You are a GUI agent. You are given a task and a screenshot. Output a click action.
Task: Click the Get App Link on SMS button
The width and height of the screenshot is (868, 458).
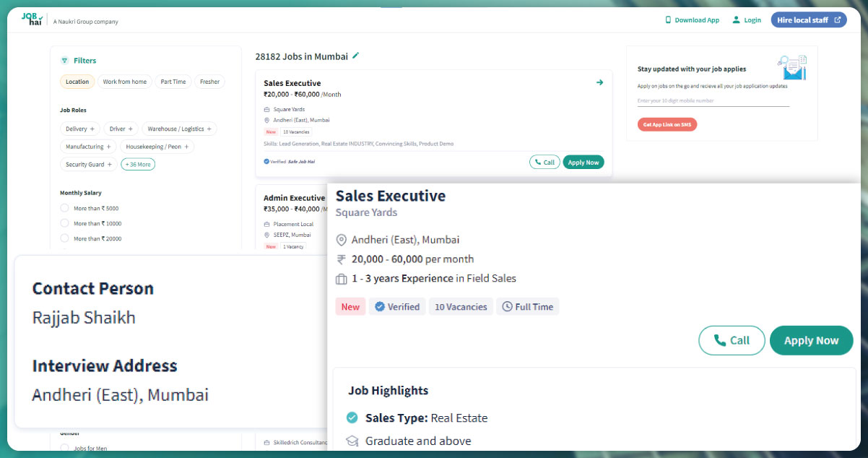point(667,125)
